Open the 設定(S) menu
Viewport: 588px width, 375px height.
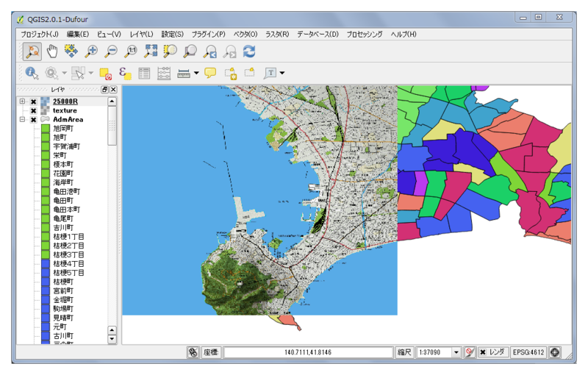pos(173,34)
